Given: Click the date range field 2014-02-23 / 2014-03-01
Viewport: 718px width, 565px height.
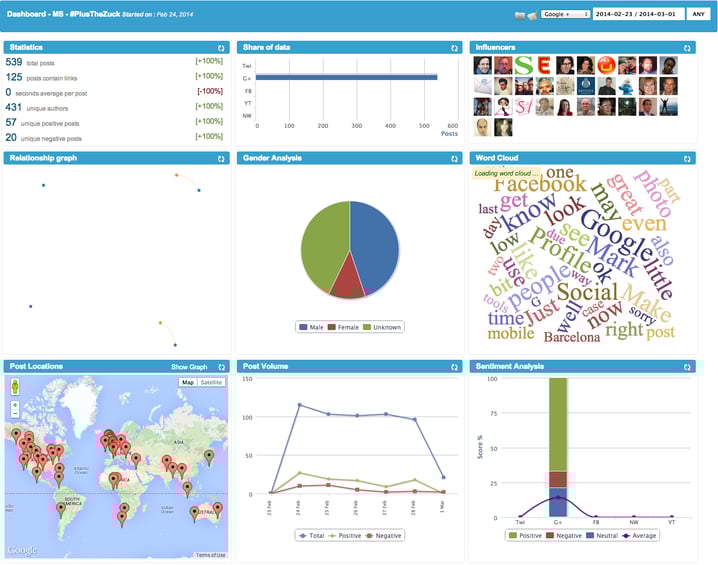Looking at the screenshot, I should click(x=638, y=14).
